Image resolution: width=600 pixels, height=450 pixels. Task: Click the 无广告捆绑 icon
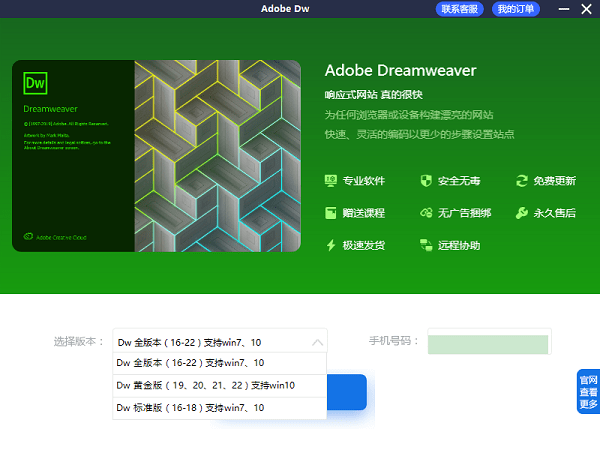(425, 213)
